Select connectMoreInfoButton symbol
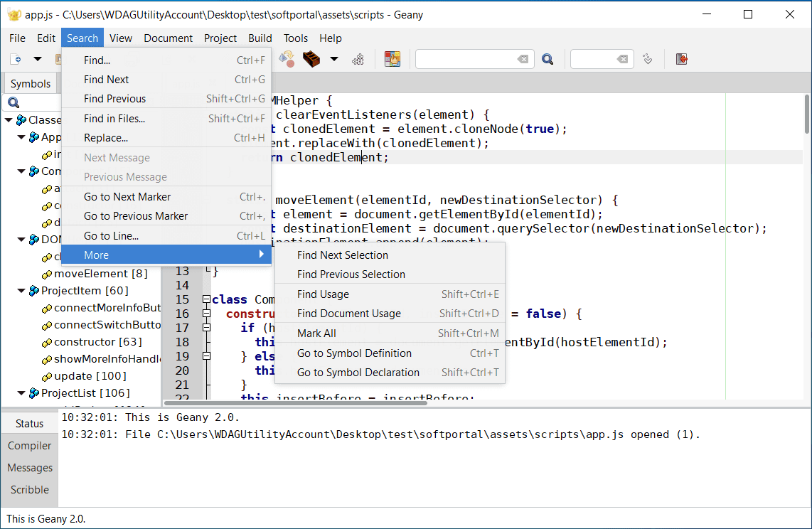Screen dimensions: 812x529 [x=107, y=308]
